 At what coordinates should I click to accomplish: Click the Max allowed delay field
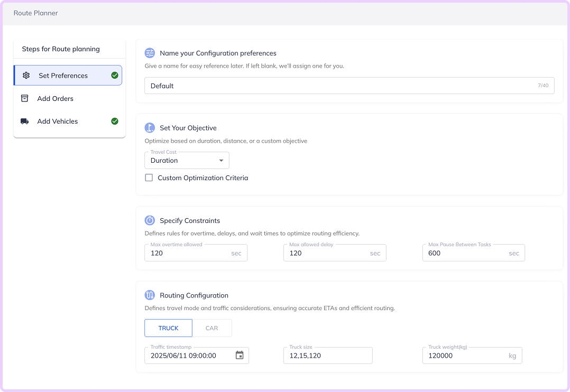point(335,253)
